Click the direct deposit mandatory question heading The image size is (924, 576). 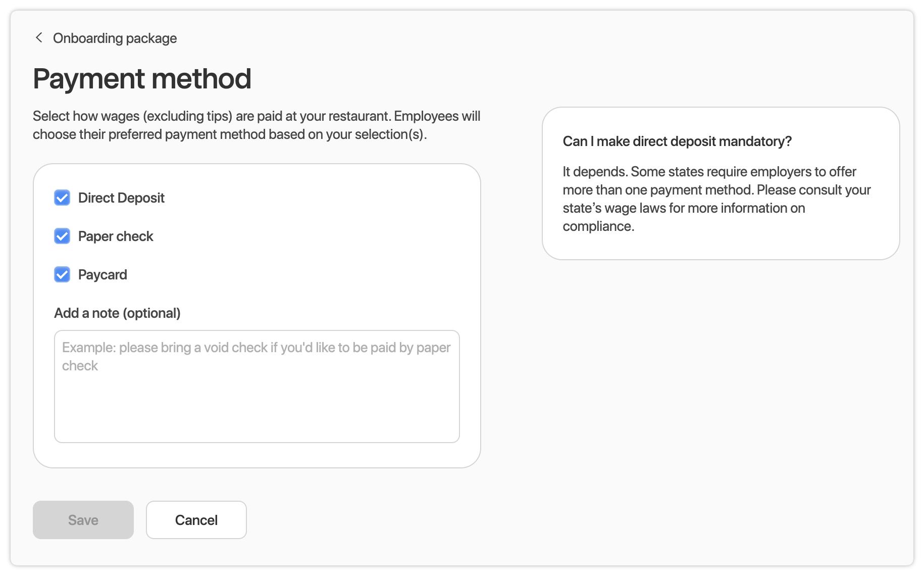click(677, 141)
